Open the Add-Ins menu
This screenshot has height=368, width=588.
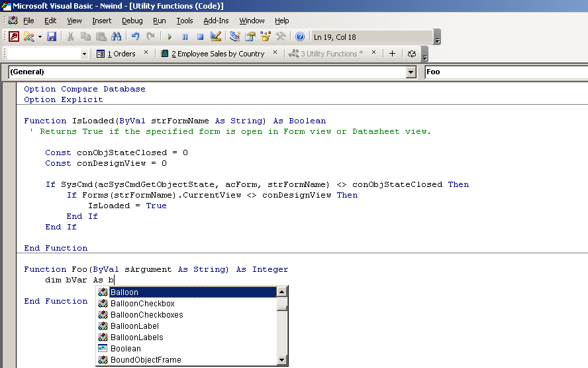[216, 21]
